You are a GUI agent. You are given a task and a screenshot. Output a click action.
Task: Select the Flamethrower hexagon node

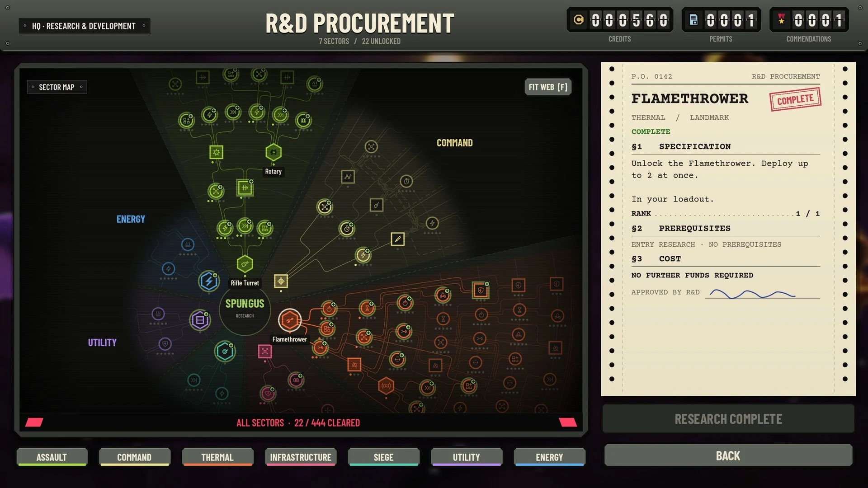(289, 320)
